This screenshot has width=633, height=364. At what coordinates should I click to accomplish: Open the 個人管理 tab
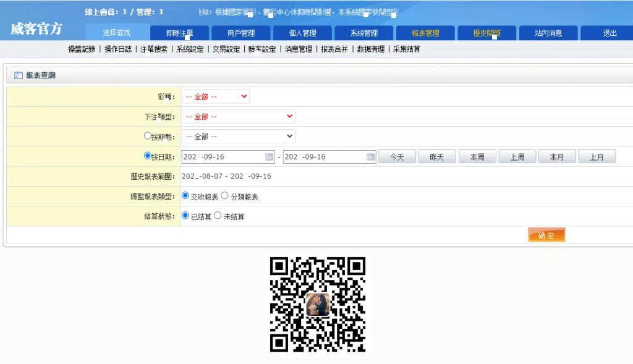302,33
